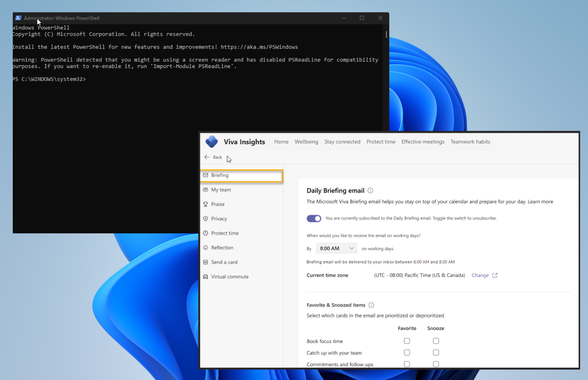This screenshot has height=380, width=588.
Task: Click info icon beside Daily Briefing email
Action: click(x=370, y=191)
